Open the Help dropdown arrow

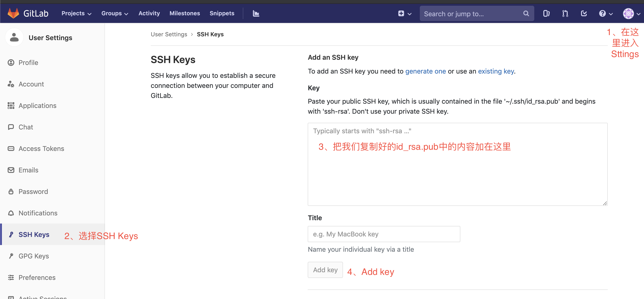click(x=611, y=14)
